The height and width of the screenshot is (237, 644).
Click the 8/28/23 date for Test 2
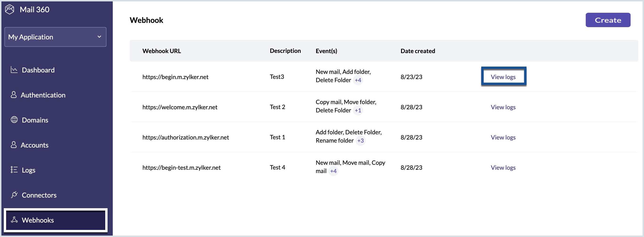(411, 107)
